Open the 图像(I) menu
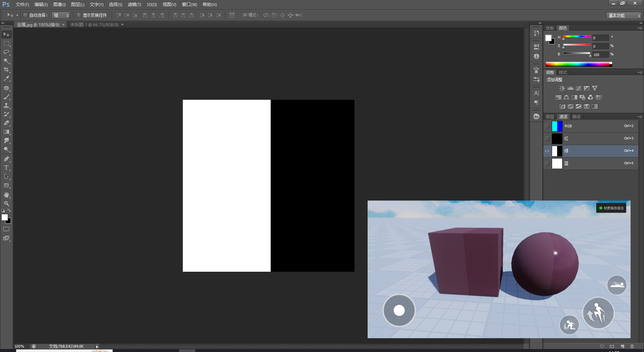The height and width of the screenshot is (352, 644). click(x=59, y=5)
